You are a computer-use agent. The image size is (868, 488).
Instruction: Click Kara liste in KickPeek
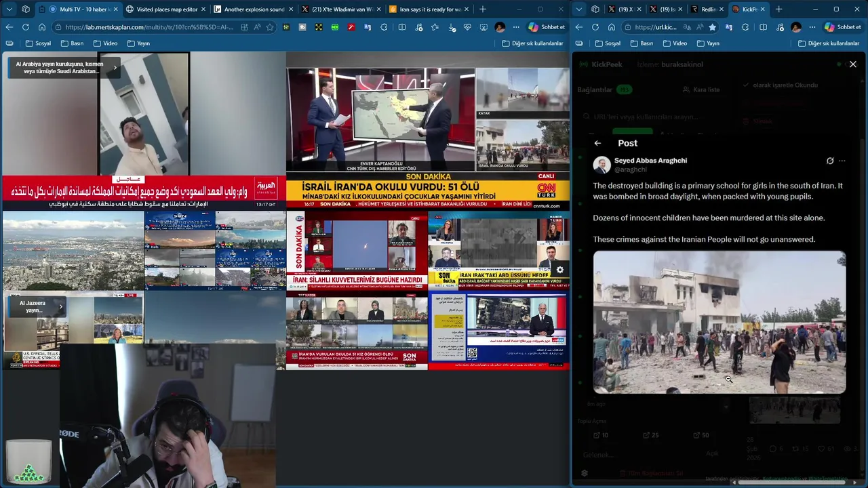click(701, 89)
